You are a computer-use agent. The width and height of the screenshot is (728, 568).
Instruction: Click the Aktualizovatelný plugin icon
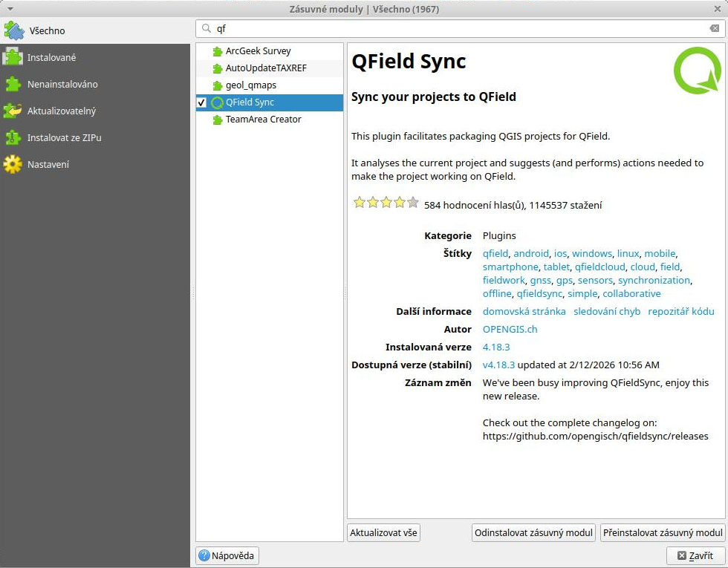(x=13, y=111)
